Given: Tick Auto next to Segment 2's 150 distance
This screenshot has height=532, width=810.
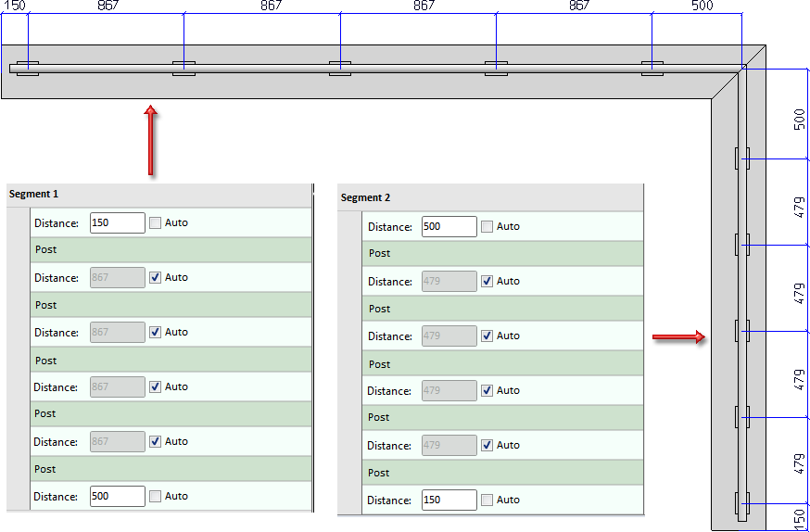Looking at the screenshot, I should tap(487, 500).
